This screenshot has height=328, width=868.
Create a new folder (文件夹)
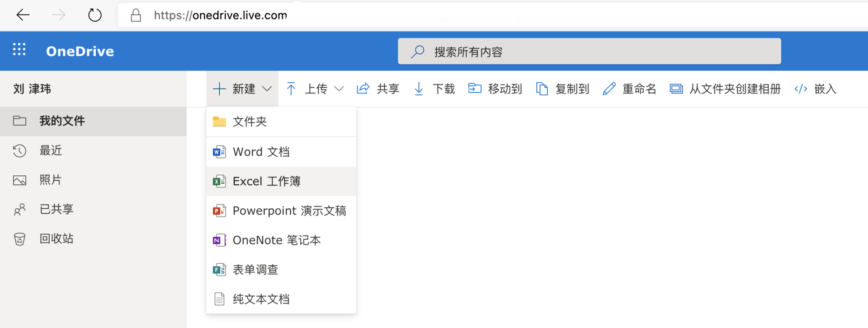click(x=250, y=122)
